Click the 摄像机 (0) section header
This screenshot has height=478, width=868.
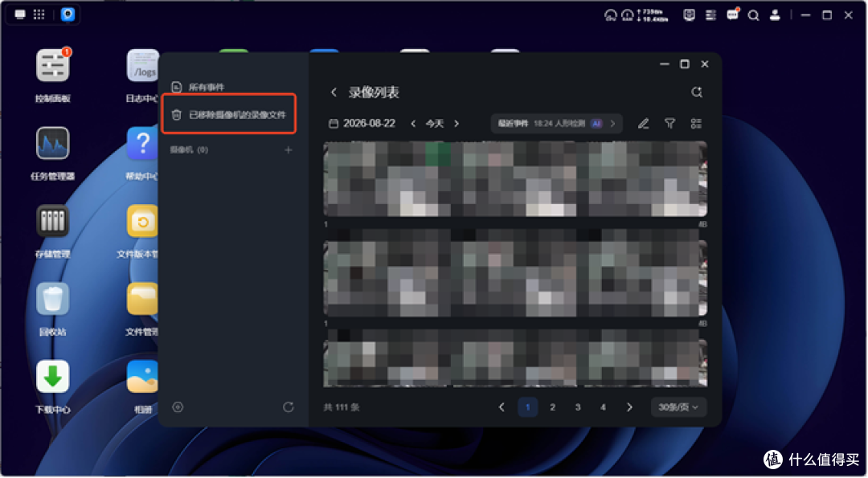pyautogui.click(x=190, y=150)
